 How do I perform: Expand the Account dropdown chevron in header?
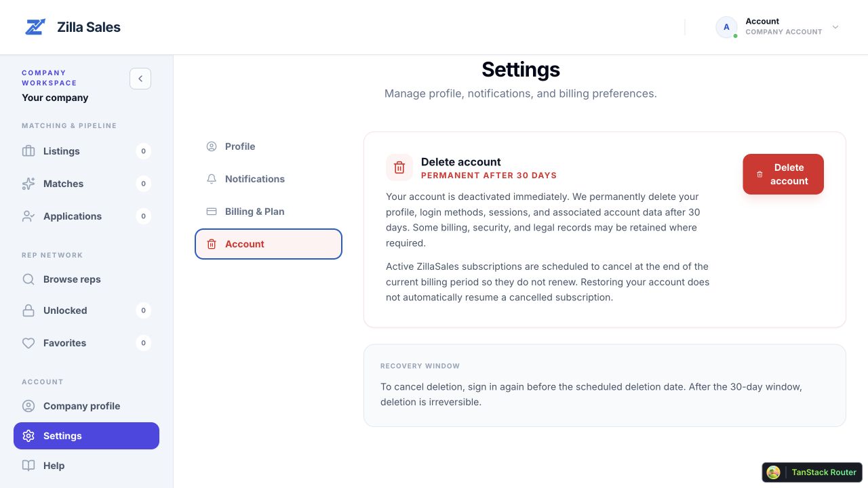[835, 27]
